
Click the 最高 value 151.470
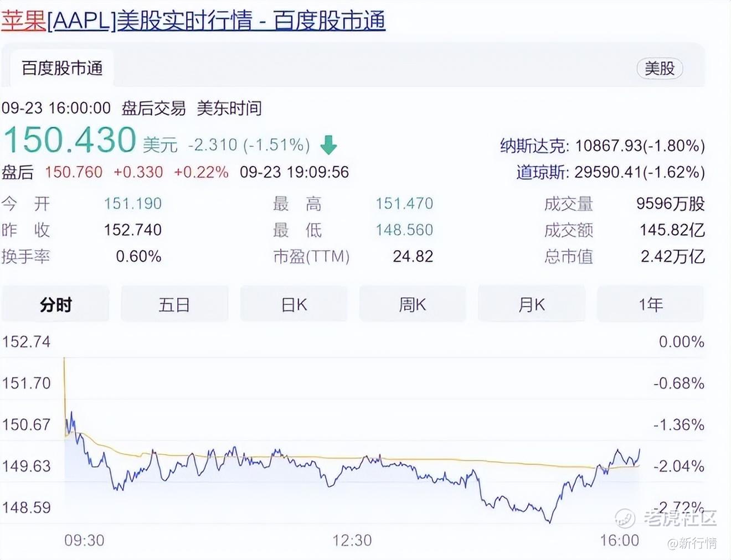pos(404,204)
